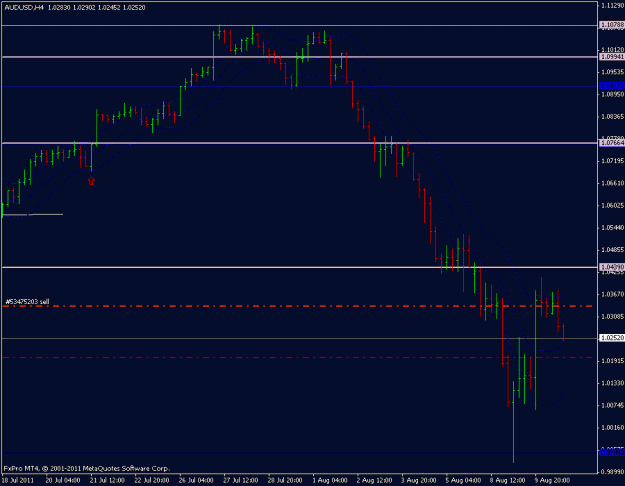Click the 1.10120 price scale label
625x486 pixels.
613,50
